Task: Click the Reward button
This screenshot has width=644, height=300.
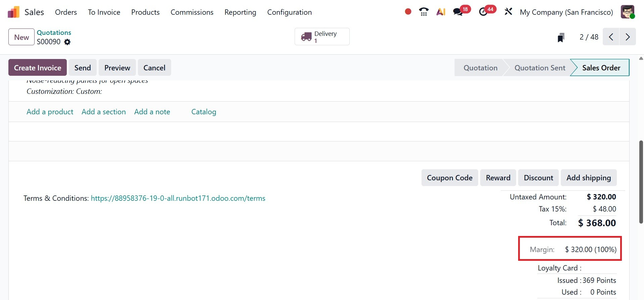Action: coord(498,178)
